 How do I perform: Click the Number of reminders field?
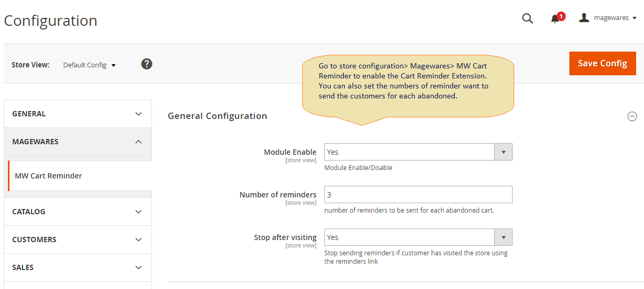pyautogui.click(x=418, y=195)
